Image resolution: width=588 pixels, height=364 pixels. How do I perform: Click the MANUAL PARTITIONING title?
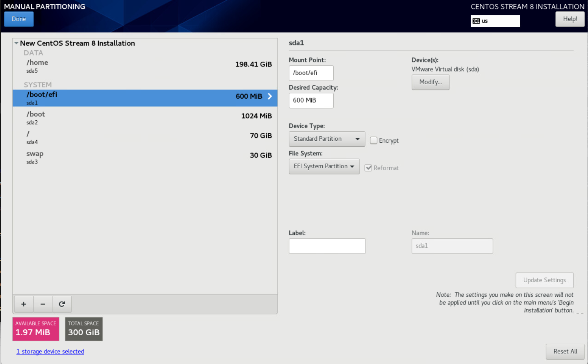click(44, 7)
